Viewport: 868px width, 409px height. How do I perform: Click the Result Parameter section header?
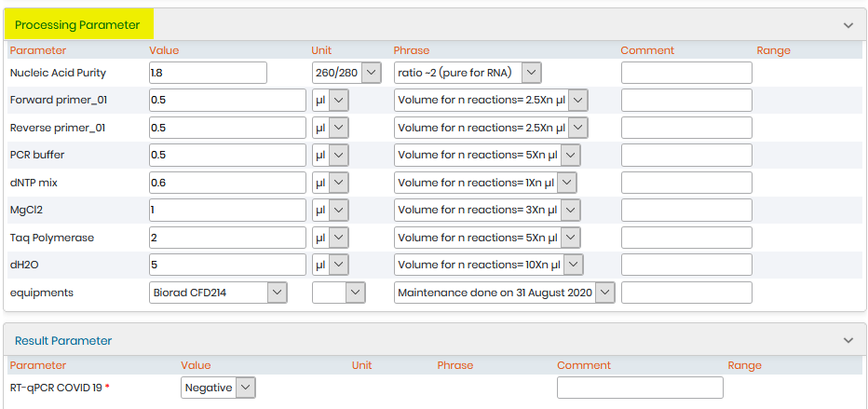pyautogui.click(x=63, y=340)
